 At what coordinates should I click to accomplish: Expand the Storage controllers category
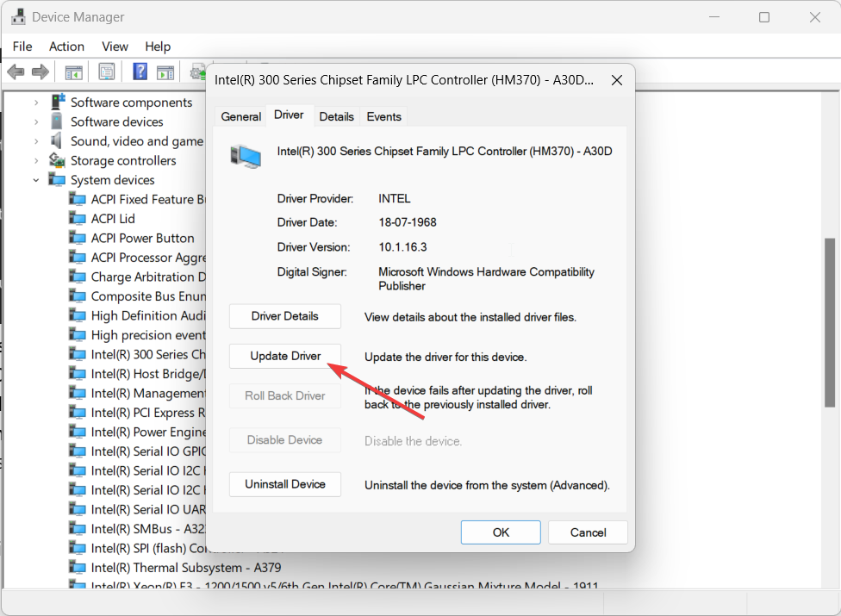pos(36,160)
